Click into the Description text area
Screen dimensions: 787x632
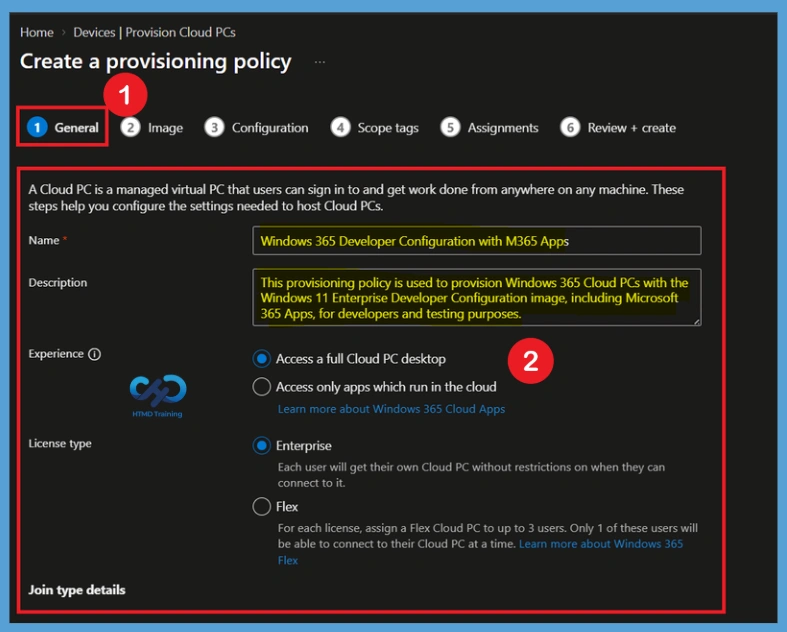477,298
